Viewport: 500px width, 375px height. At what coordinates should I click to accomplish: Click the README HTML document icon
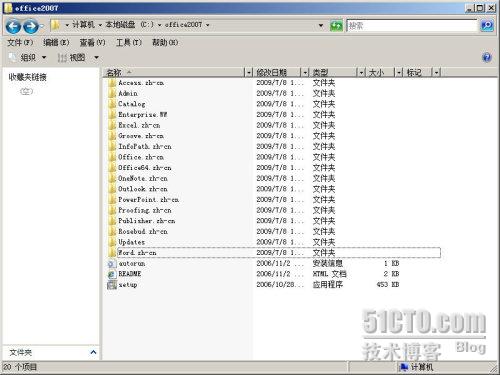[112, 274]
